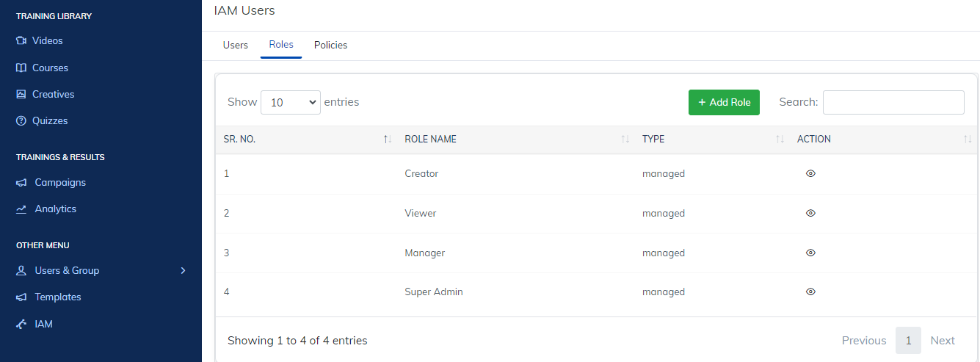
Task: Go to the Next page link
Action: point(942,341)
